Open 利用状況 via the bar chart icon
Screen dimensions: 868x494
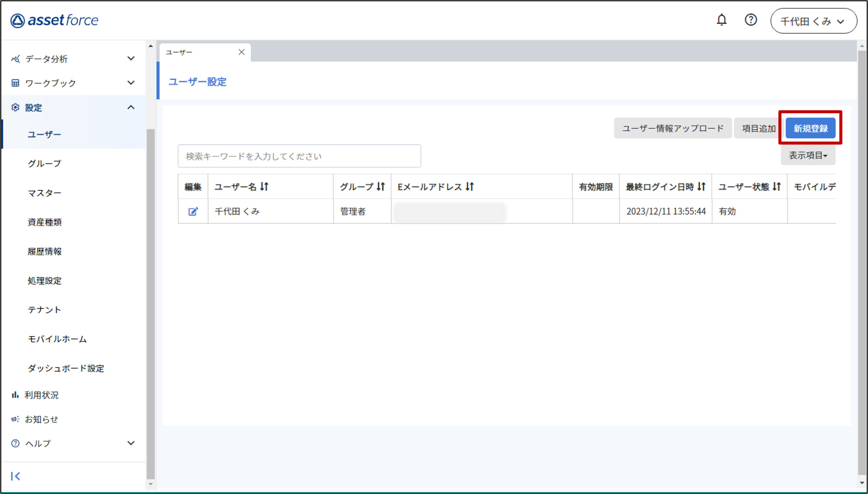point(15,395)
